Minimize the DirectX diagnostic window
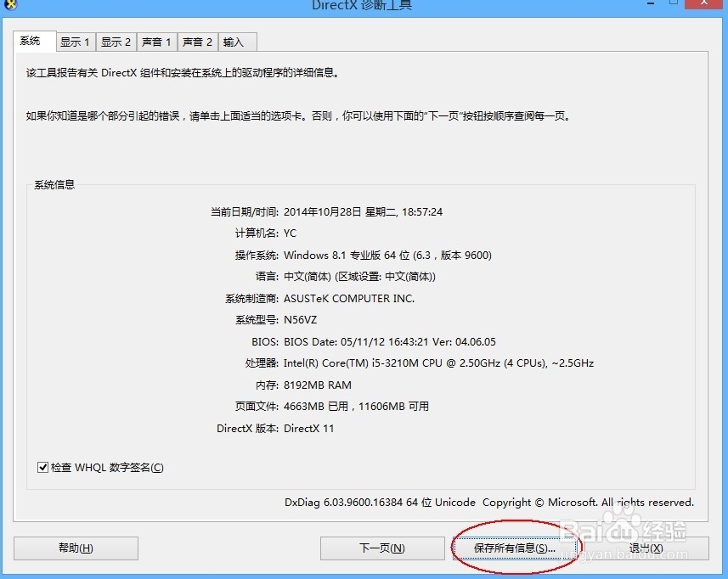Viewport: 728px width, 579px height. tap(651, 3)
